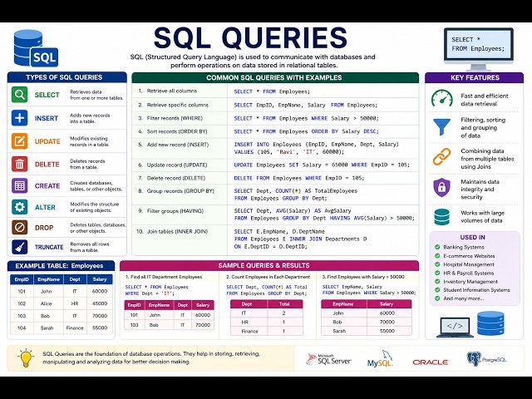Click the INSERT INTO Employees query

tap(316, 148)
